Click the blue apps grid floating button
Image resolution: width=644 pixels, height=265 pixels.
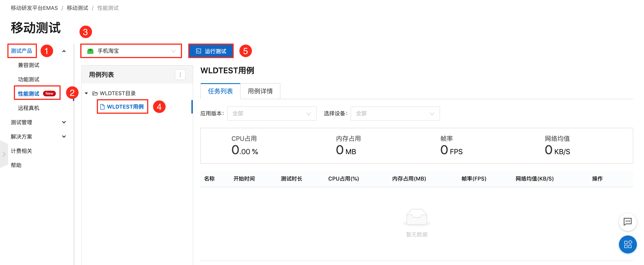[627, 244]
